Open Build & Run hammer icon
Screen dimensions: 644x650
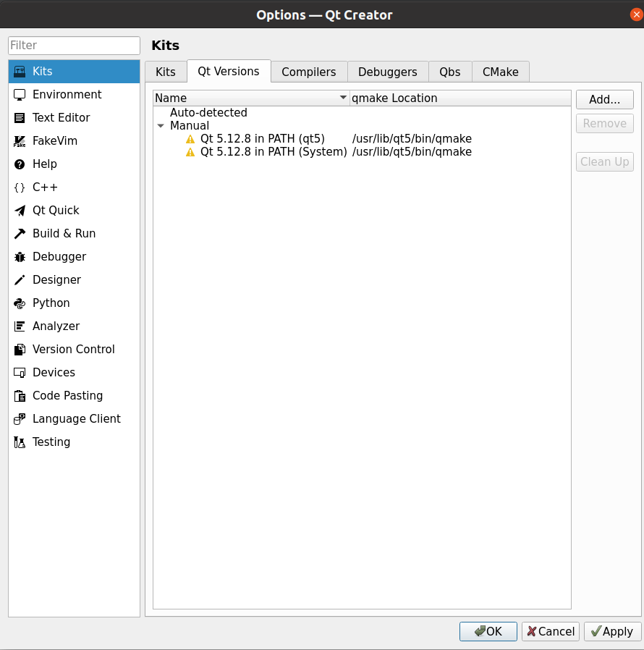[x=20, y=233]
